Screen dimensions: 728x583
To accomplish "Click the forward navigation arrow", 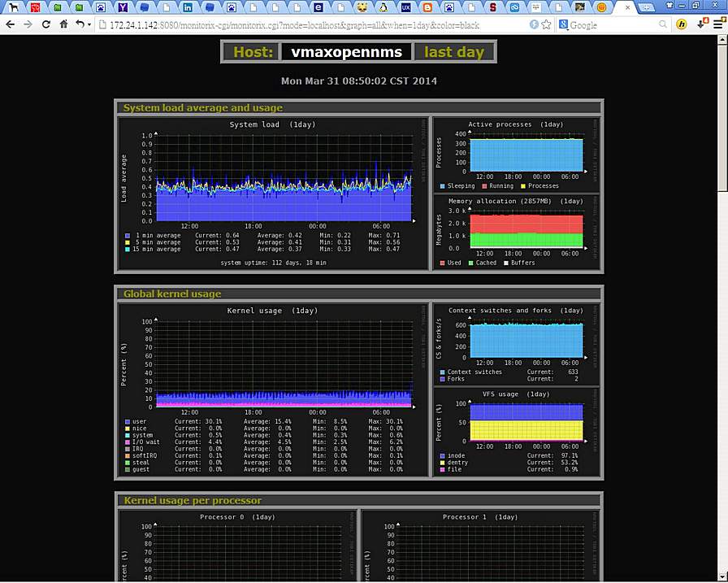I will click(x=28, y=24).
